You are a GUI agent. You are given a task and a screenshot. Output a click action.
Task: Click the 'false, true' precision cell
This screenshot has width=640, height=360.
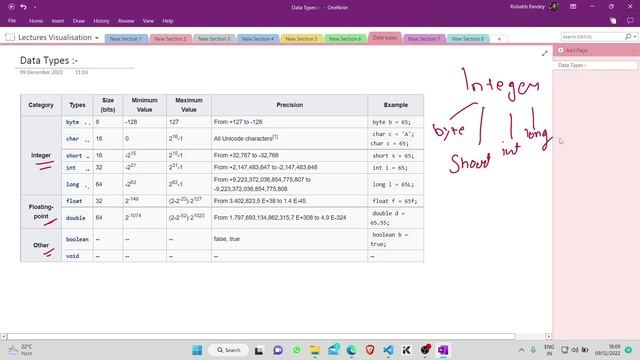tap(289, 239)
